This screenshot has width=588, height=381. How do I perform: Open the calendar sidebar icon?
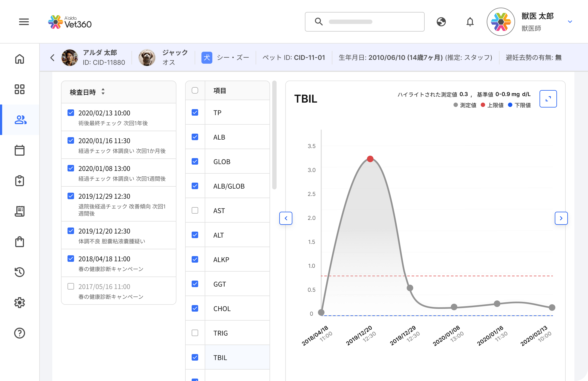[x=20, y=150]
